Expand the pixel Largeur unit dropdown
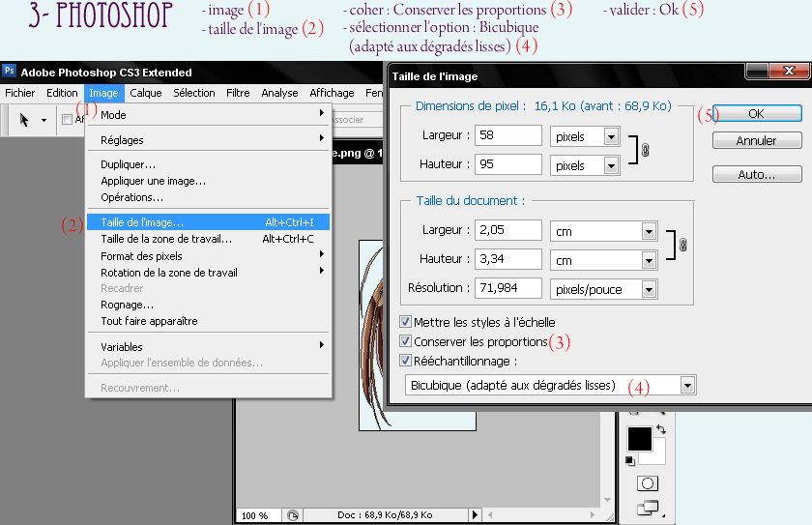Viewport: 812px width, 525px height. point(610,137)
